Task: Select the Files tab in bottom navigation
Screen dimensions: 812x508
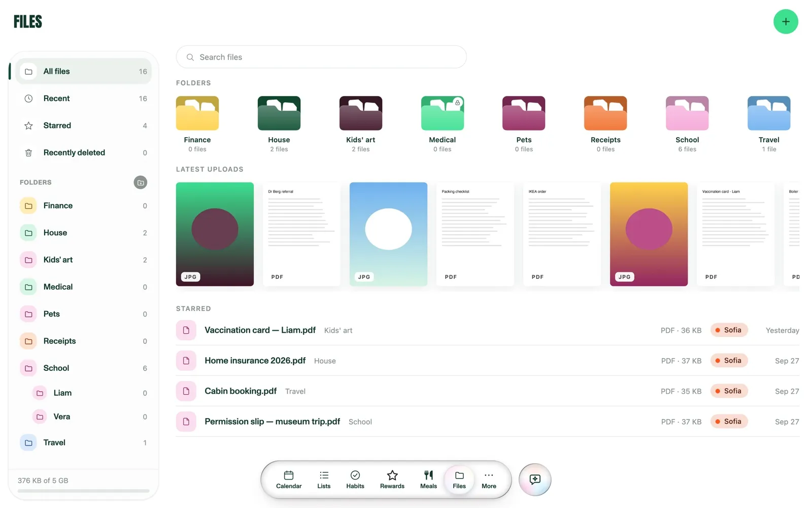Action: [459, 480]
